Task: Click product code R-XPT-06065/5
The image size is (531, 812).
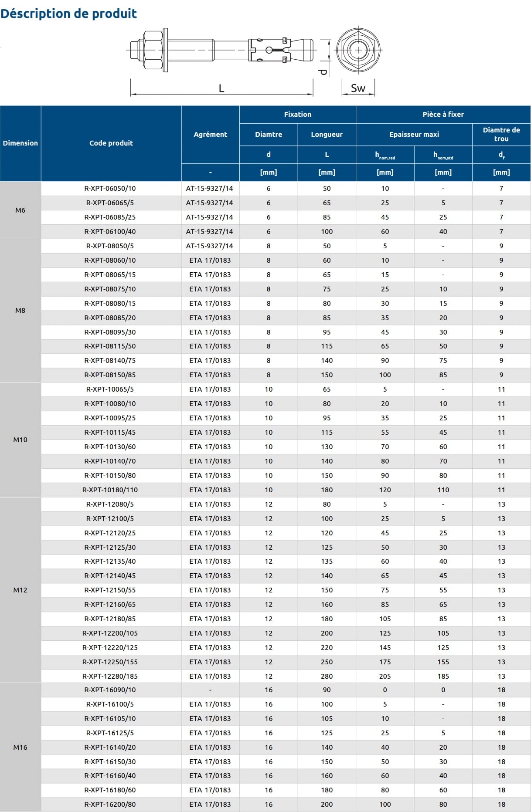Action: 110,203
